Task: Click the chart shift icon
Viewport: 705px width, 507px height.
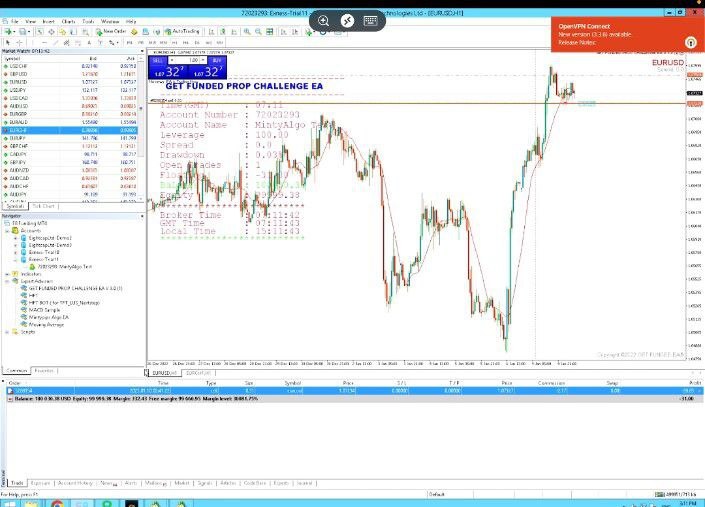Action: click(x=295, y=31)
